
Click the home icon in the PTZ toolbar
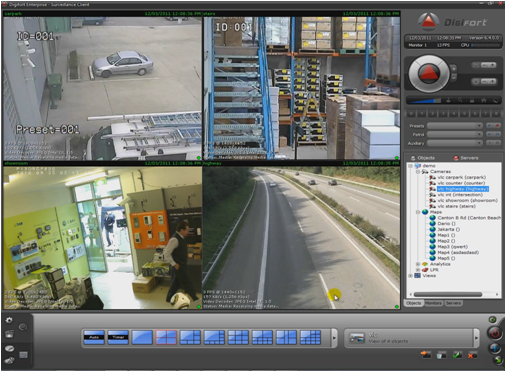coord(483,100)
